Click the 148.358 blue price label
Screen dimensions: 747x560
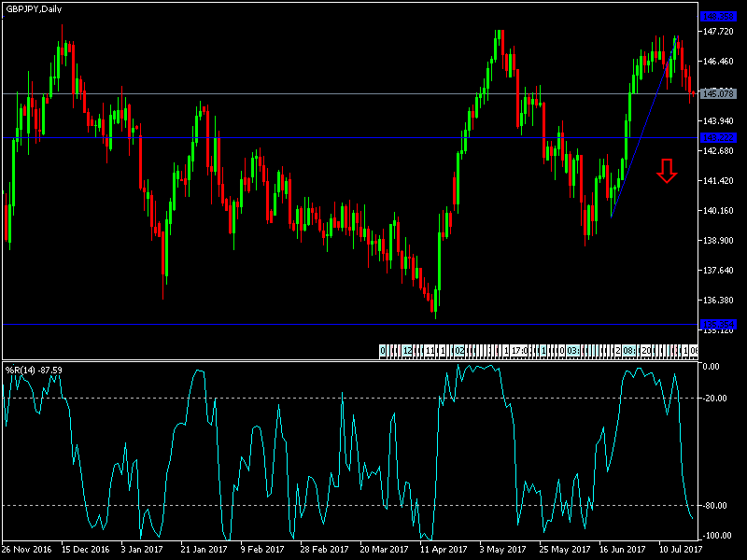(718, 17)
